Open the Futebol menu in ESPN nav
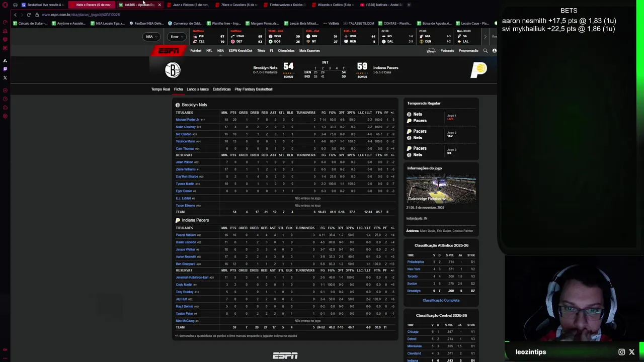This screenshot has height=362, width=644. (x=196, y=51)
